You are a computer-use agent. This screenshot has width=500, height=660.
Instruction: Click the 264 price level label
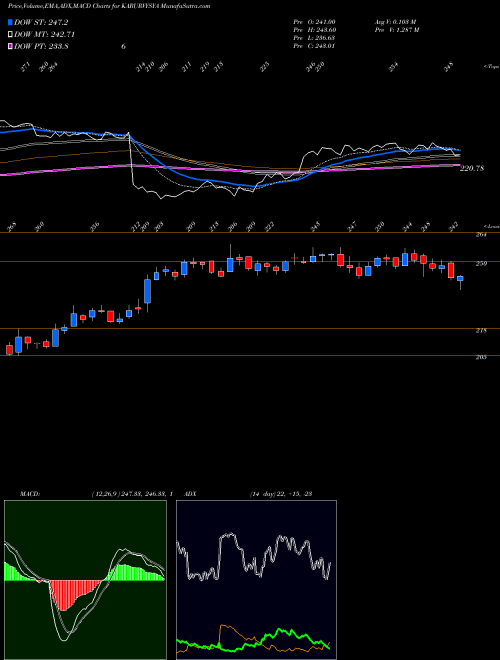[481, 235]
